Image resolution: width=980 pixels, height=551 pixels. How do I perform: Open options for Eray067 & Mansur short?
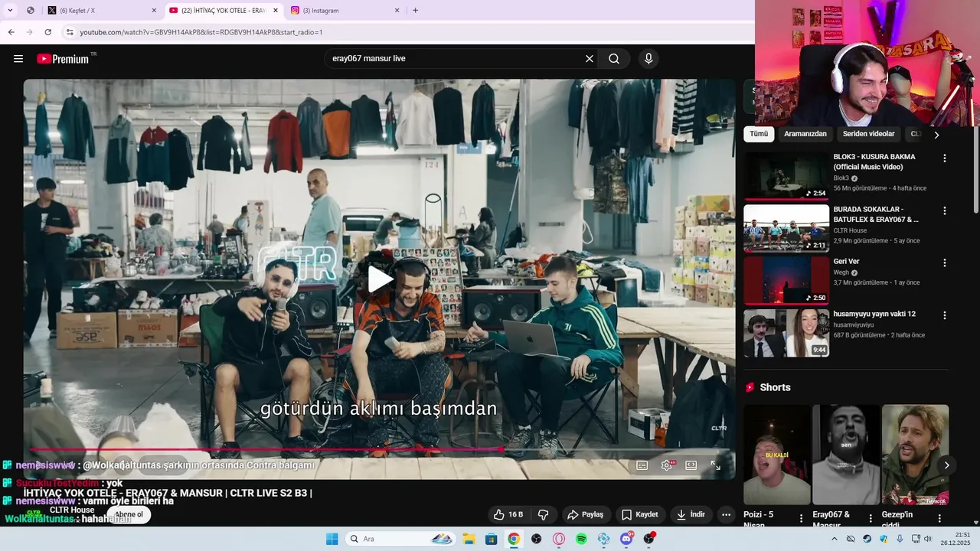(x=870, y=518)
